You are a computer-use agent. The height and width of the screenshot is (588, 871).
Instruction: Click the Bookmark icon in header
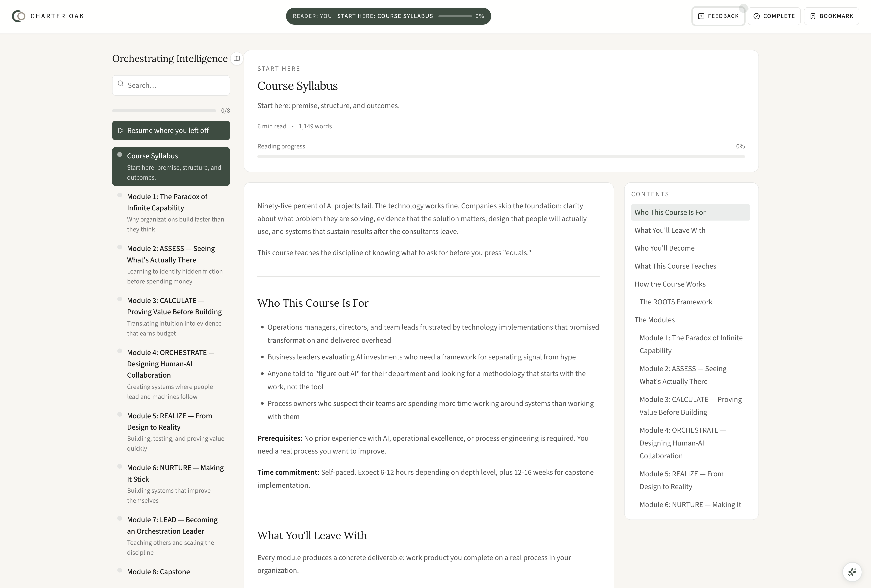(813, 16)
